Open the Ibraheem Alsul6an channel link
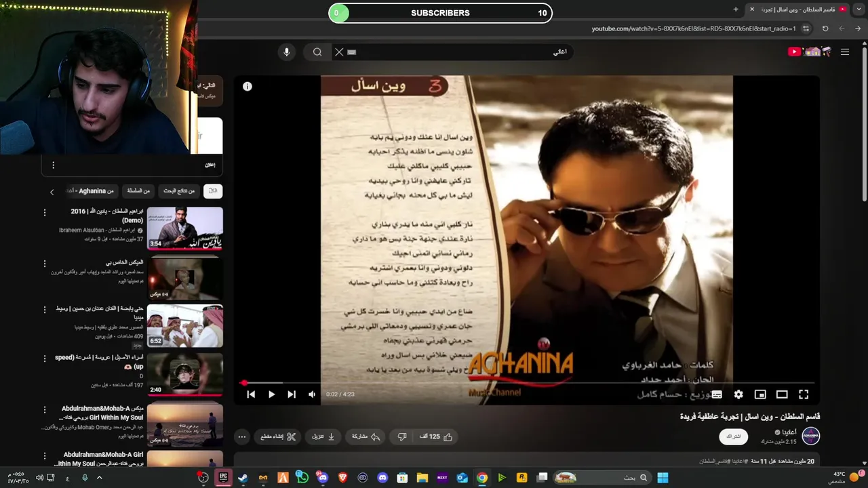Screen dimensions: 868x488 pyautogui.click(x=98, y=230)
